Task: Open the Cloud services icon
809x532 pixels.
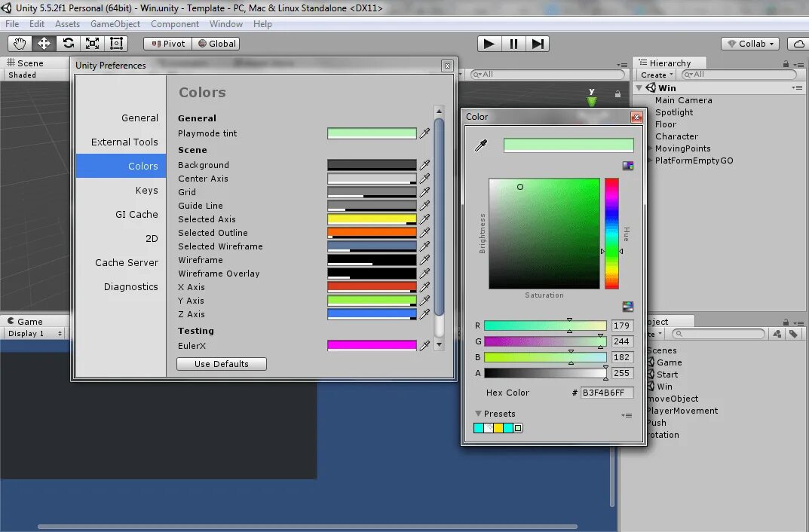Action: coord(798,44)
